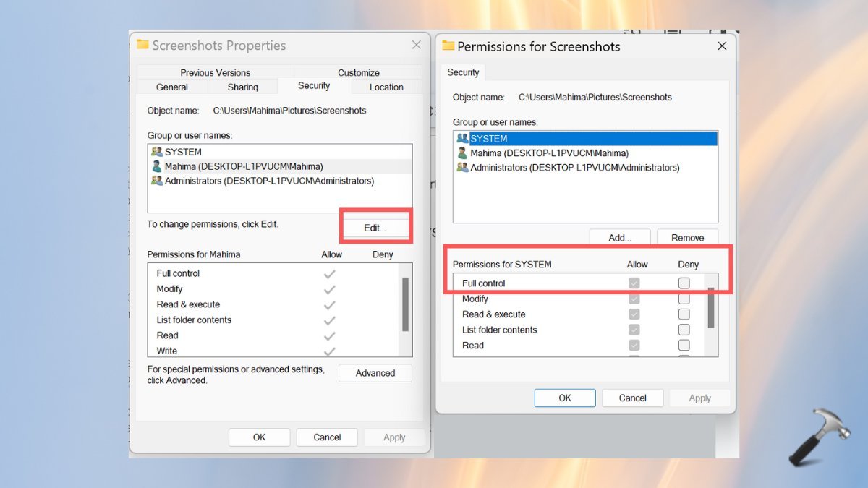
Task: Click the permissions list scrollbar in Permissions dialog
Action: pos(711,307)
